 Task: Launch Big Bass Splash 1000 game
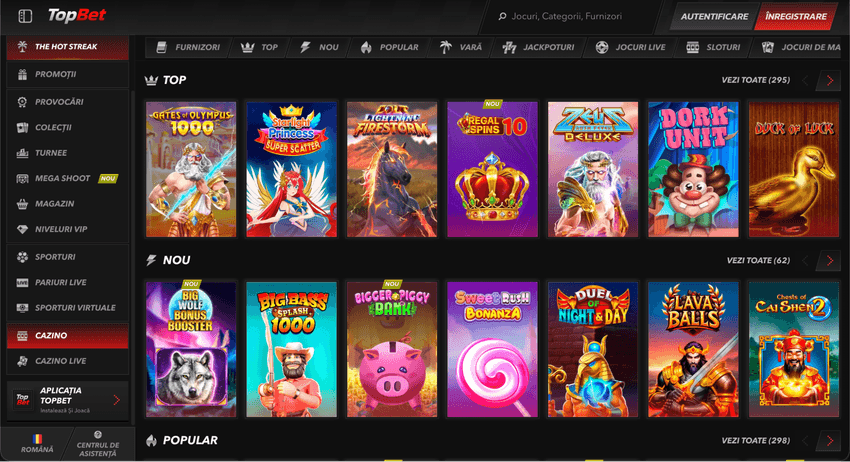pyautogui.click(x=292, y=349)
